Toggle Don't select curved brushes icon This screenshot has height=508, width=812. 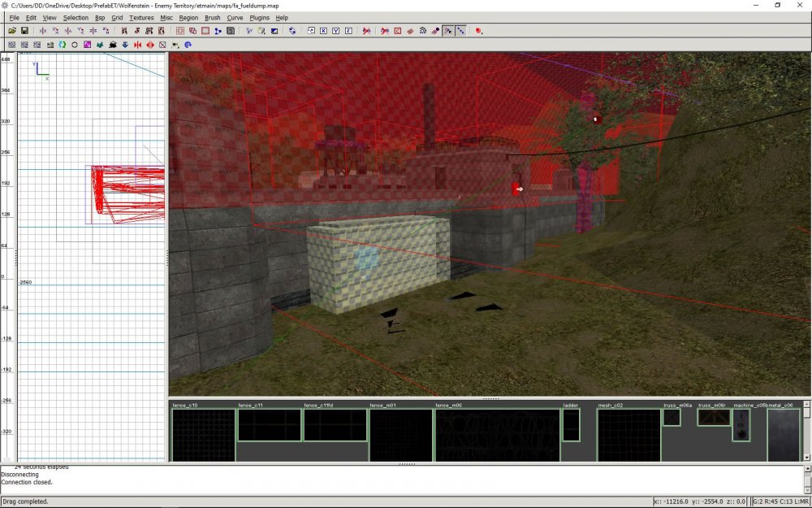coord(385,31)
